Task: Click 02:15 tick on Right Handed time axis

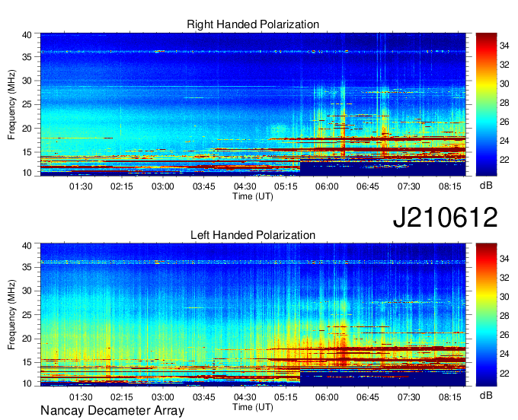Action: click(x=122, y=186)
